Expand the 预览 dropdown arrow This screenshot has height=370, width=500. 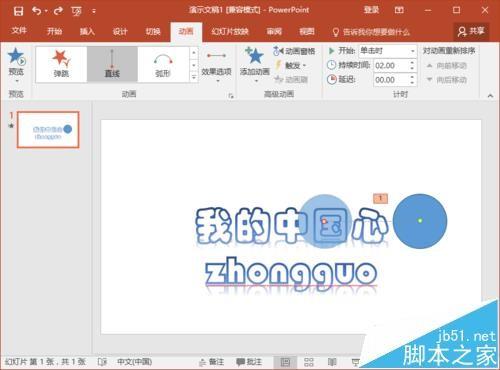[16, 81]
